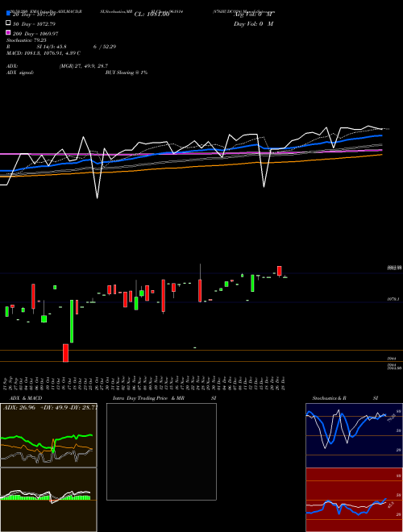Open the MACD histogram mini chart
The image size is (403, 532).
click(x=48, y=500)
